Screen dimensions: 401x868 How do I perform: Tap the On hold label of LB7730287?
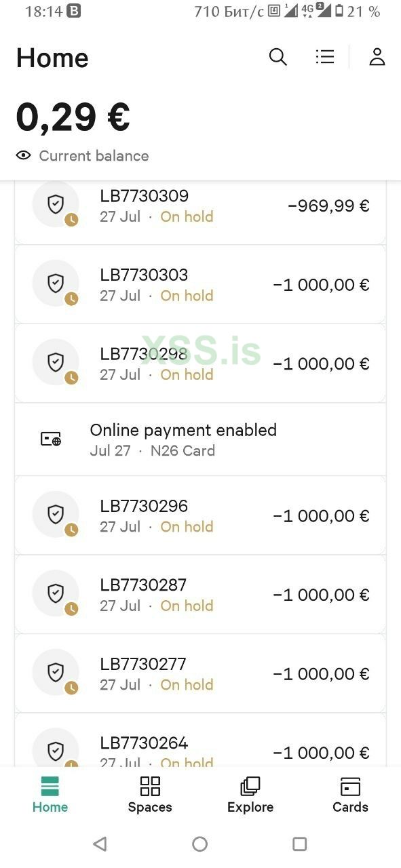pos(187,606)
